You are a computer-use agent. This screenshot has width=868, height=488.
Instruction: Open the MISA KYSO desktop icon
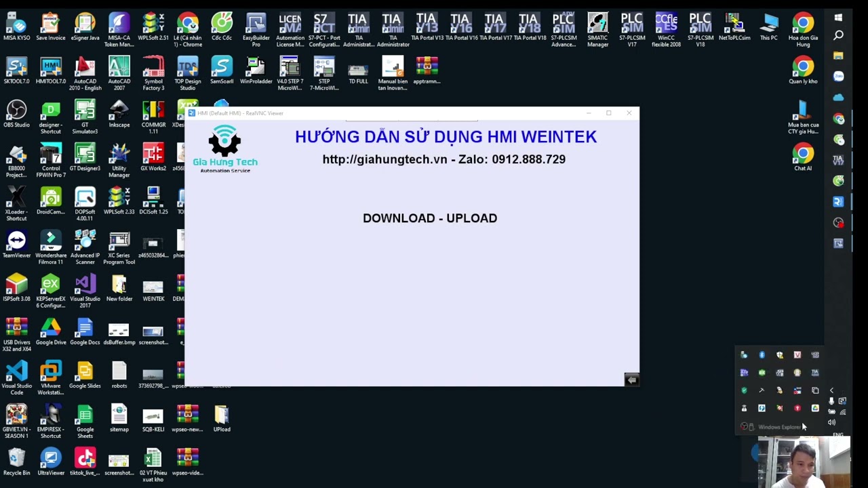coord(16,27)
